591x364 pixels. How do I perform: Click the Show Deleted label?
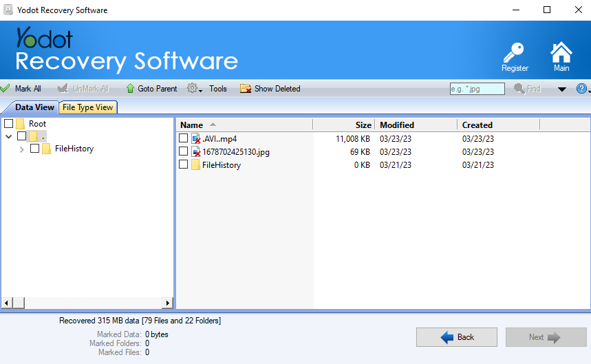click(277, 89)
